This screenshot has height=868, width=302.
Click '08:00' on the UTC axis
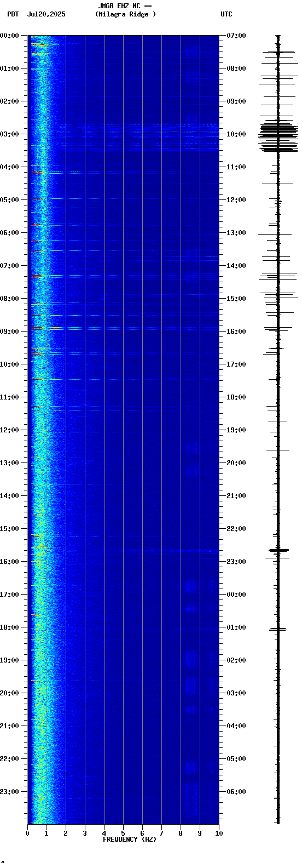coord(236,68)
